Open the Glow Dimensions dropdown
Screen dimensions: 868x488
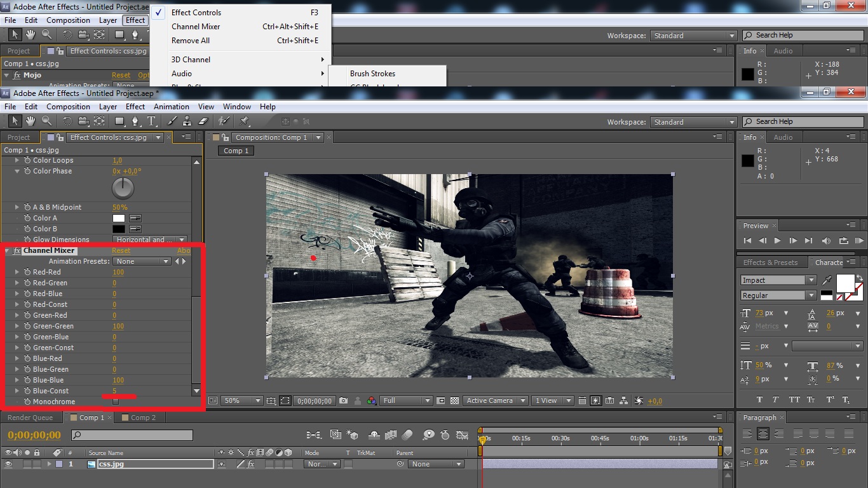151,240
